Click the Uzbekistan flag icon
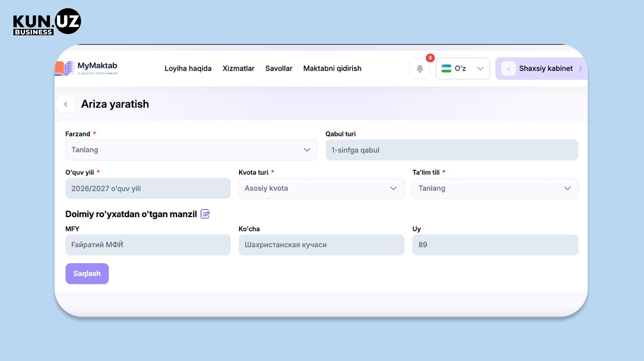This screenshot has height=361, width=644. tap(446, 68)
